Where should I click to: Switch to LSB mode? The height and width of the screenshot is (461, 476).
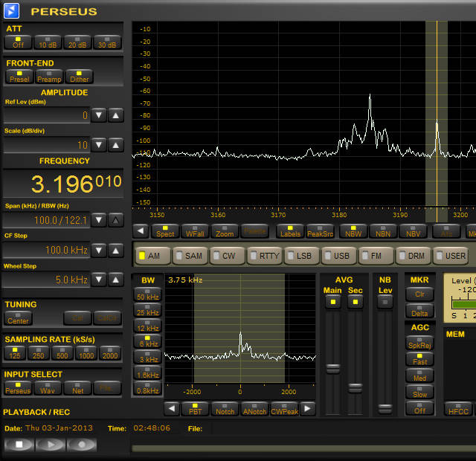[301, 256]
